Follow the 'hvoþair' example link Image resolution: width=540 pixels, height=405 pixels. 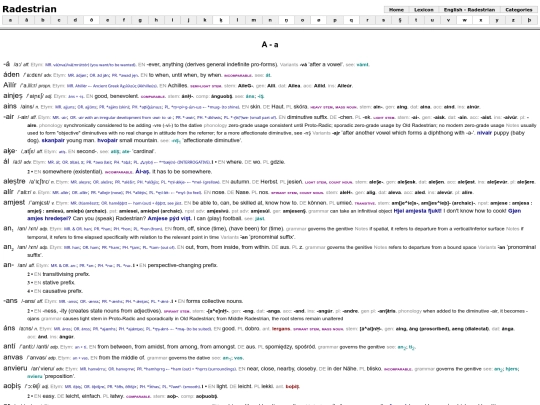click(107, 141)
